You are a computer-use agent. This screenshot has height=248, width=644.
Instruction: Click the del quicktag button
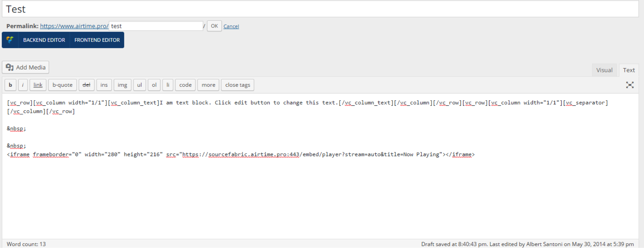(86, 85)
